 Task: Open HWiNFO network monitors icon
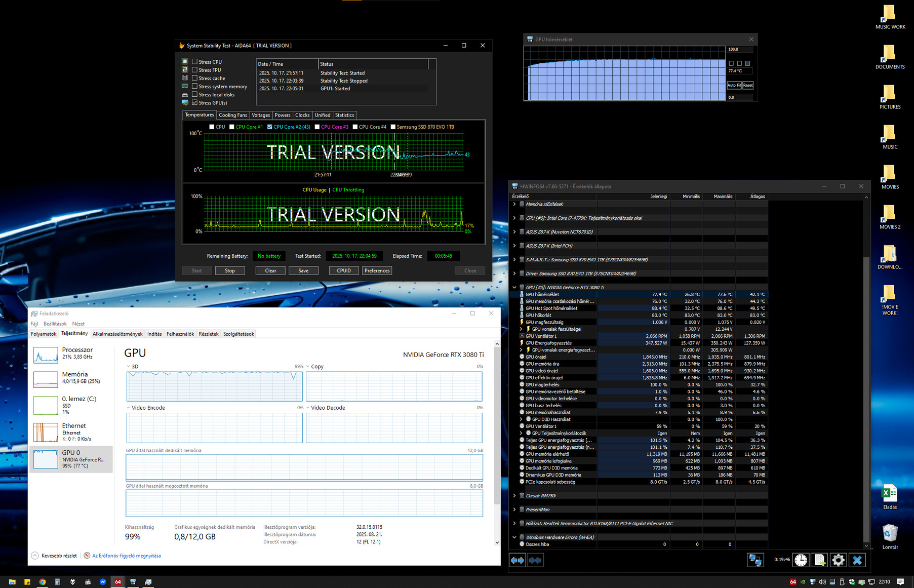(755, 560)
